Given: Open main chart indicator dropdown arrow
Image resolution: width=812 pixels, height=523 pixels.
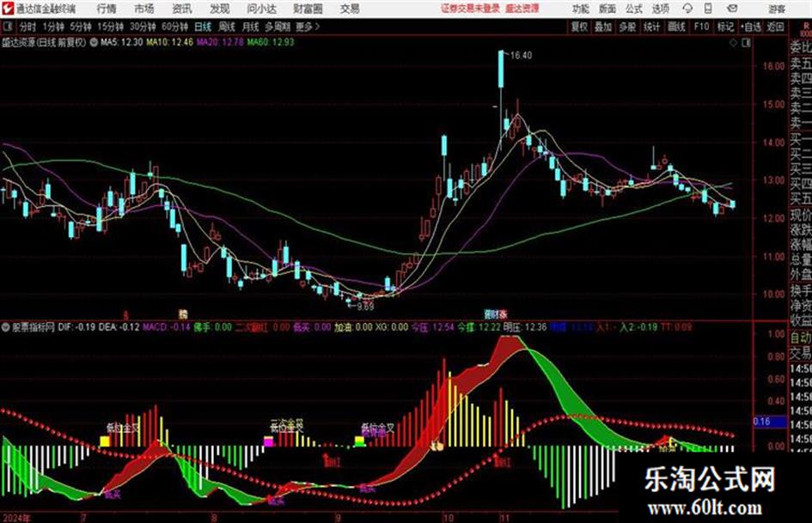Looking at the screenshot, I should (x=94, y=42).
